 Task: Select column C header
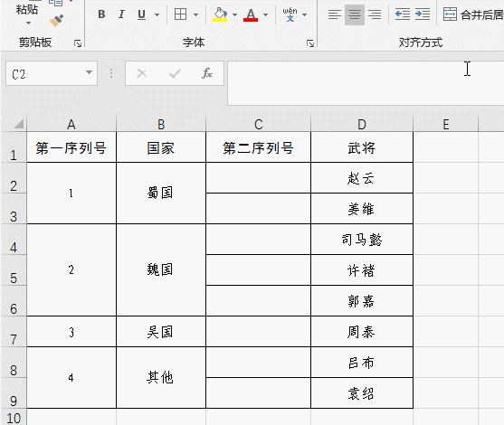[x=259, y=124]
